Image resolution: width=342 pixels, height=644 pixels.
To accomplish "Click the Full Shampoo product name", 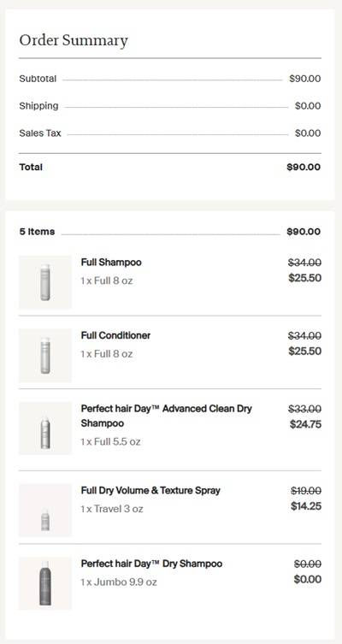I will tap(111, 263).
